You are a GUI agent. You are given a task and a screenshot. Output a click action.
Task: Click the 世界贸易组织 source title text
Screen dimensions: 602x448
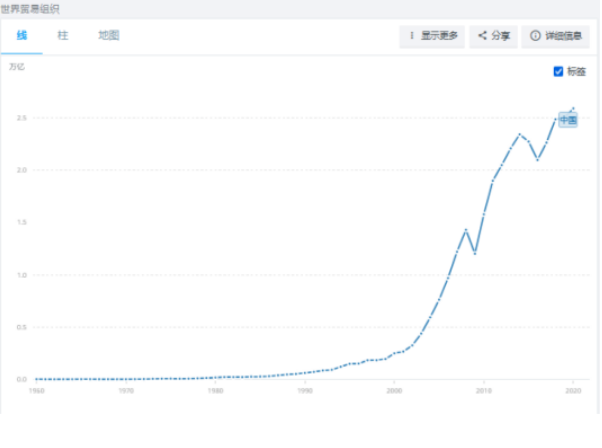(31, 8)
